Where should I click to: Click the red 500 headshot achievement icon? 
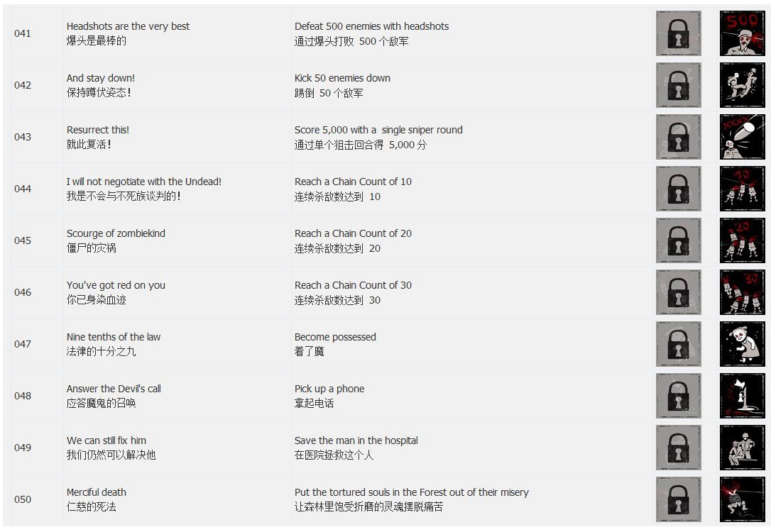coord(743,33)
